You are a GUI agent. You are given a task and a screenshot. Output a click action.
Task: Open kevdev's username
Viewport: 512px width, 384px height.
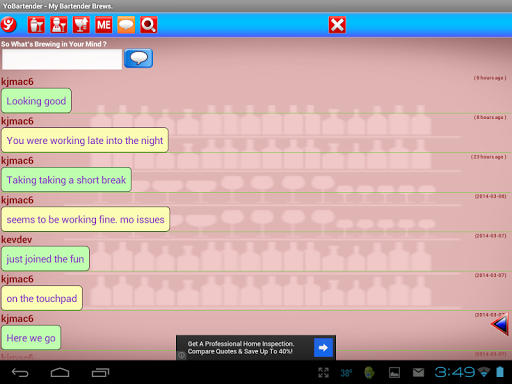[17, 240]
